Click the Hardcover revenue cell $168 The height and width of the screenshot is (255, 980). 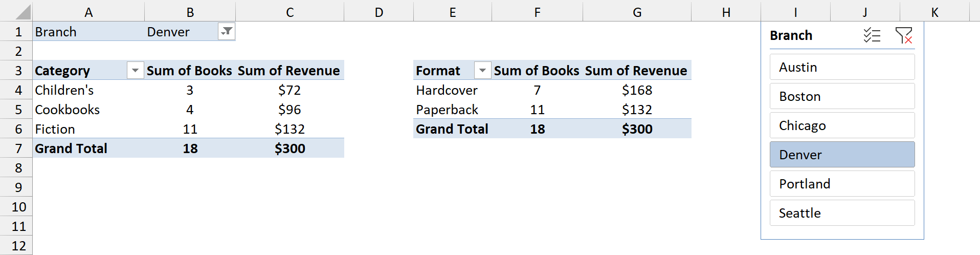click(x=637, y=90)
